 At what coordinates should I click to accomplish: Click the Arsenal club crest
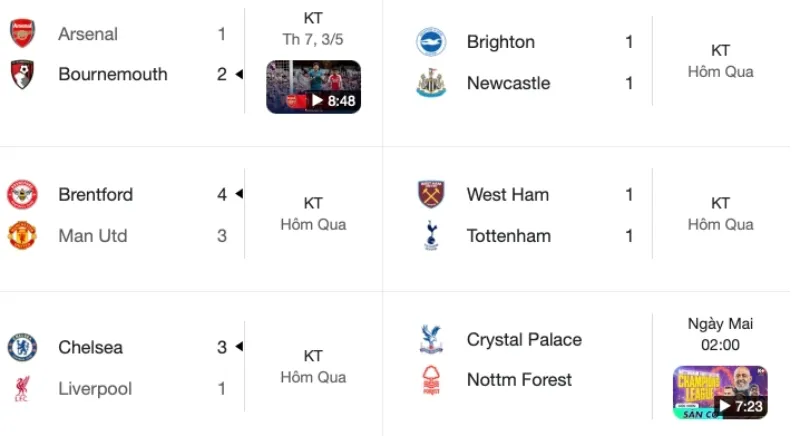(22, 34)
